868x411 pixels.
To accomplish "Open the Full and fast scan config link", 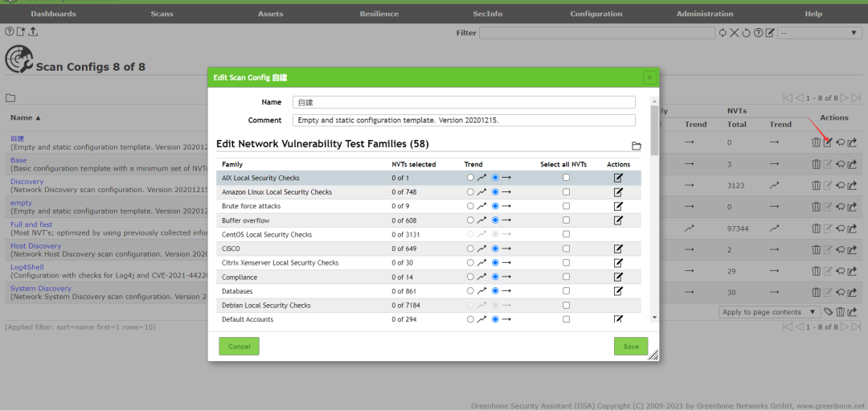I will 31,224.
